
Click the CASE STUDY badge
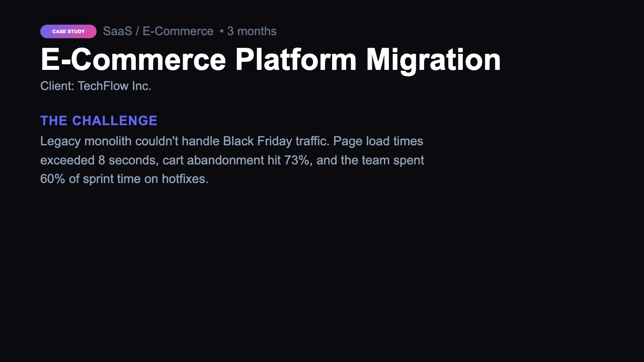coord(67,31)
